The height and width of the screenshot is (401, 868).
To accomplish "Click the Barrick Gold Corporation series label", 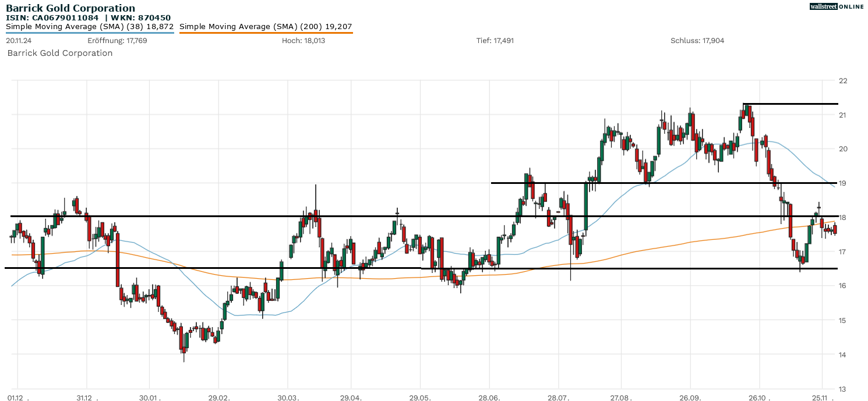I will coord(60,53).
